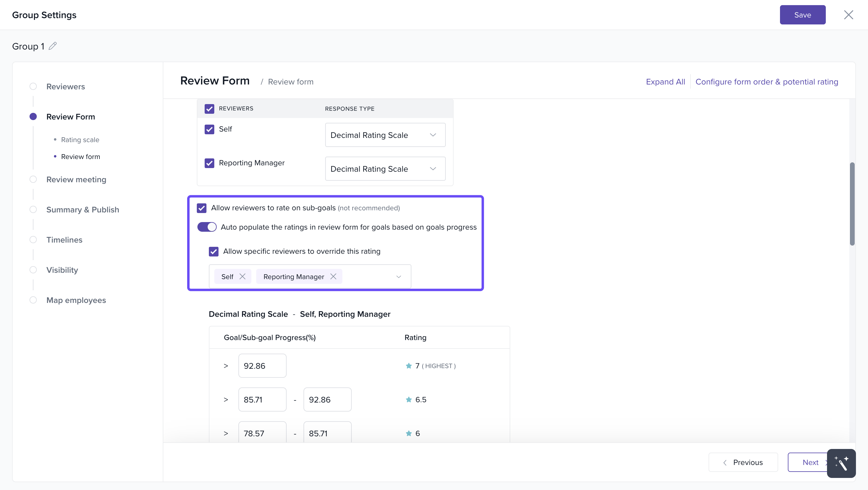
Task: Go to Timelines step in sidebar
Action: 64,240
